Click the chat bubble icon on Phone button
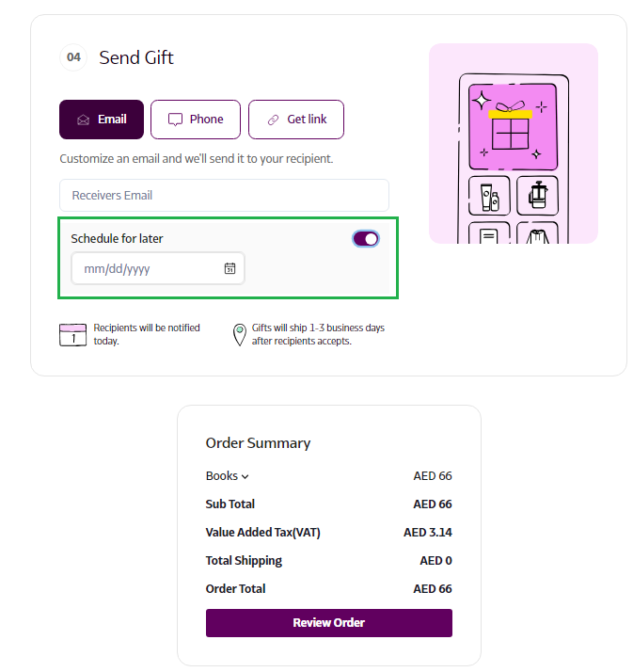Screen dimensions: 633x672 [175, 120]
